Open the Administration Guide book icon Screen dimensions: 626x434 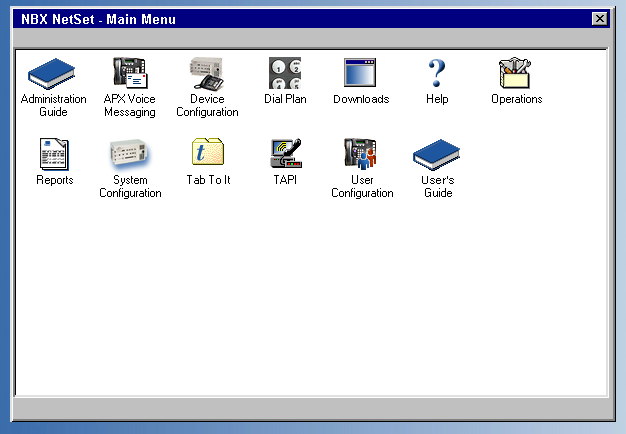pos(53,73)
